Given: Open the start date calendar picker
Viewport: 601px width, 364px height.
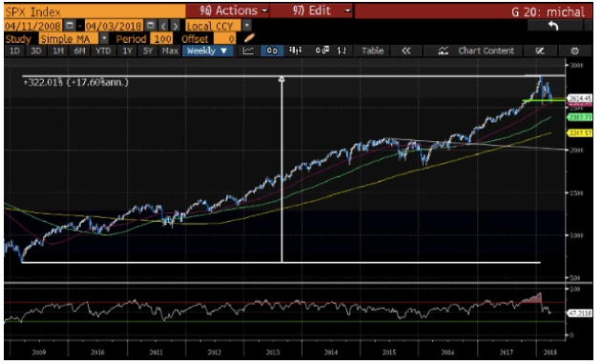Looking at the screenshot, I should coord(70,26).
